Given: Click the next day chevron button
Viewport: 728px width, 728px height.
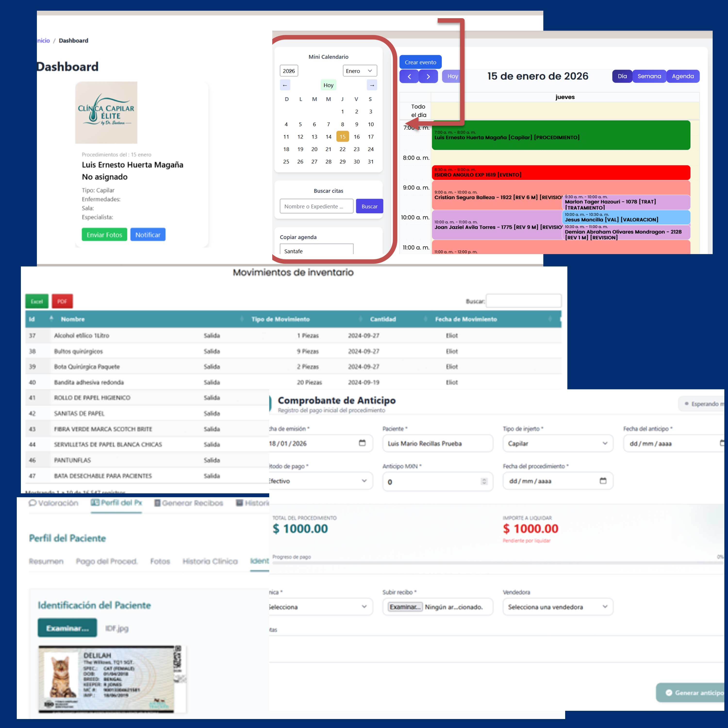Looking at the screenshot, I should 429,76.
